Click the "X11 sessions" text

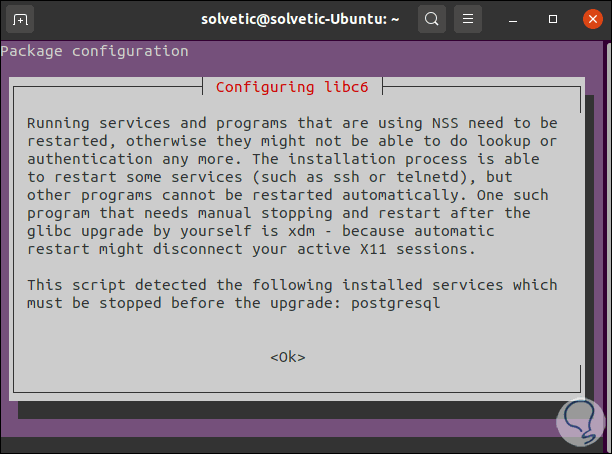click(404, 249)
